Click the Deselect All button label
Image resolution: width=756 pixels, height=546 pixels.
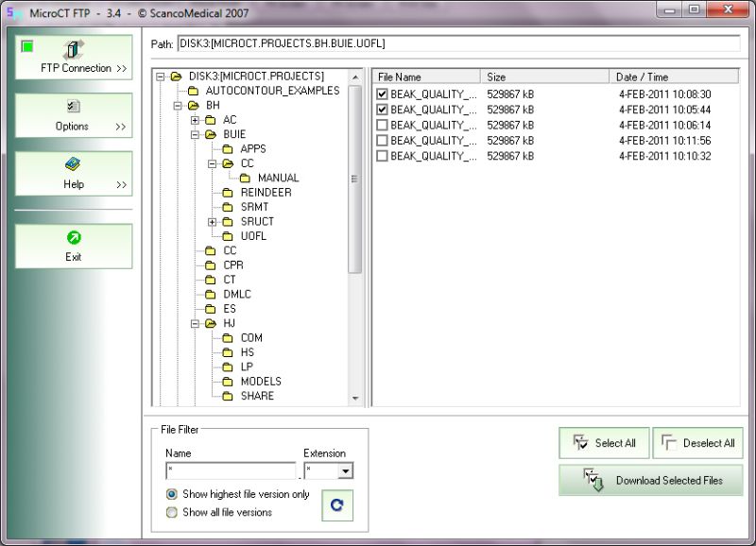[709, 443]
